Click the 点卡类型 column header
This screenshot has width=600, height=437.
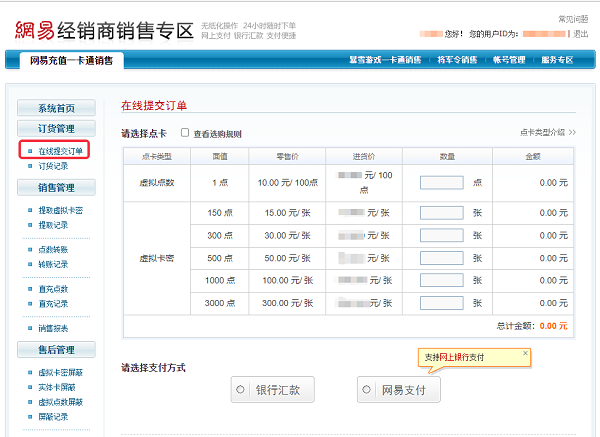point(157,156)
